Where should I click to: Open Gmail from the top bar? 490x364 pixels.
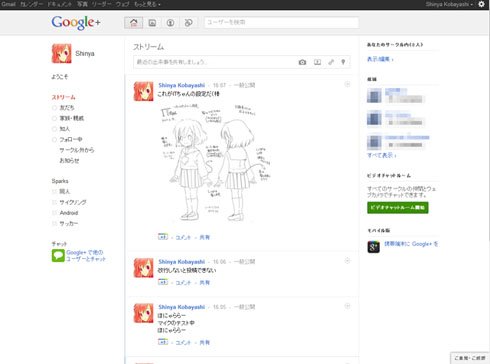8,4
